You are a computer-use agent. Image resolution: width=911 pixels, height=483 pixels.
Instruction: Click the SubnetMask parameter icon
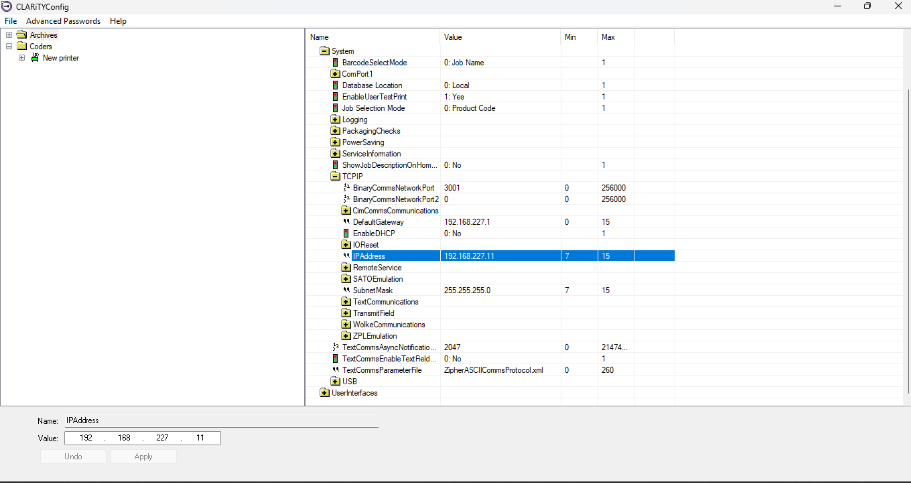[x=346, y=290]
